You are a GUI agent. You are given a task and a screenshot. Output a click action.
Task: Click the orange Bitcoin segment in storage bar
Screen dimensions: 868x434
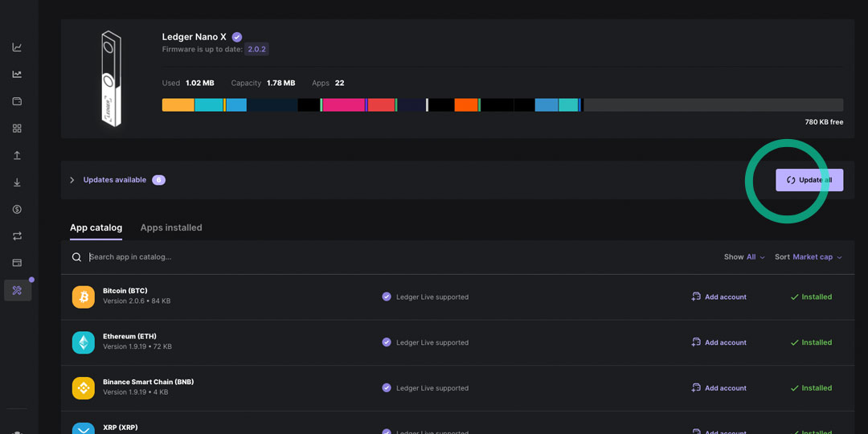(178, 105)
